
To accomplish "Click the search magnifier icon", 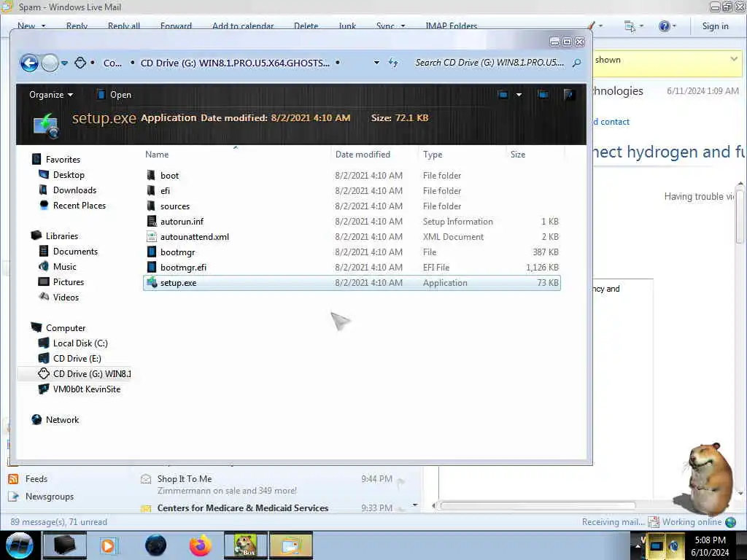I will coord(576,63).
